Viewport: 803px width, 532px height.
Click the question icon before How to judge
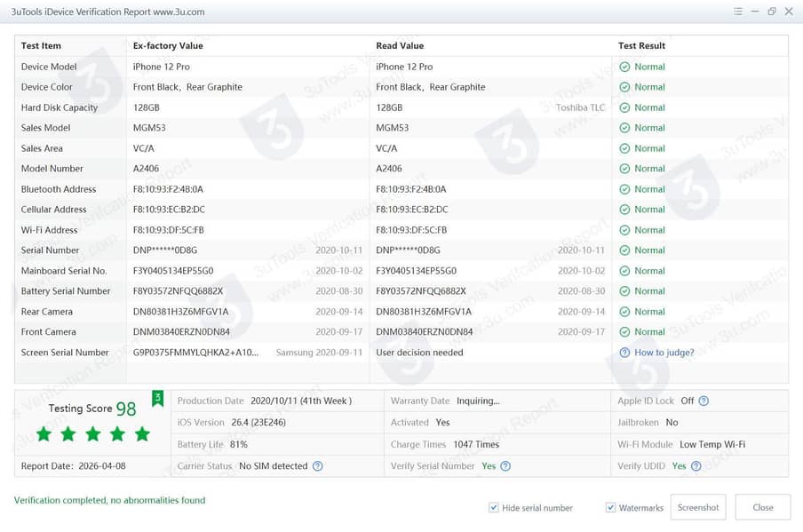[x=624, y=353]
